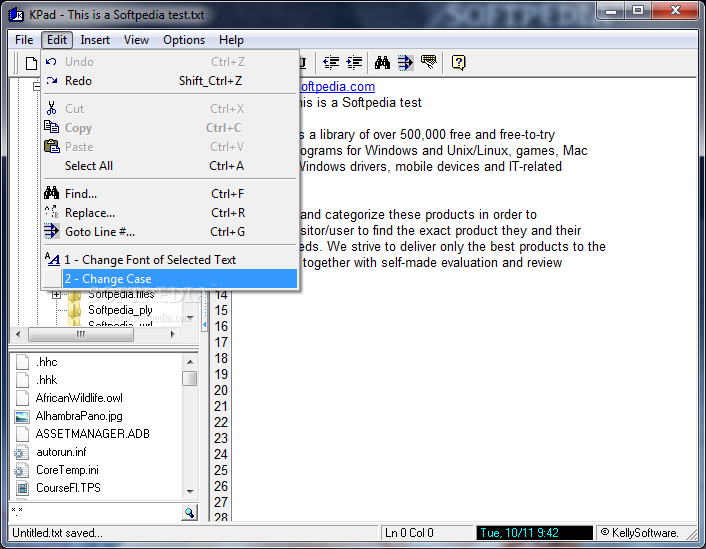Click the yellow Help question mark icon

click(x=458, y=63)
